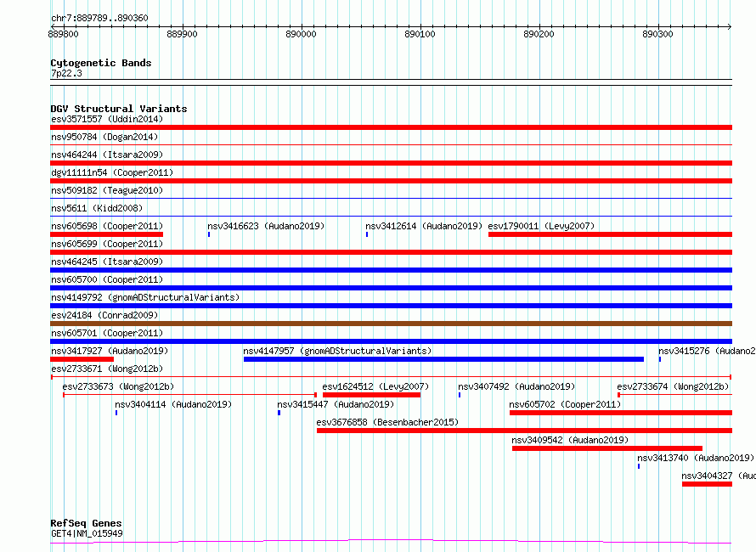Click the blue nsv464245 variant bar

point(391,270)
